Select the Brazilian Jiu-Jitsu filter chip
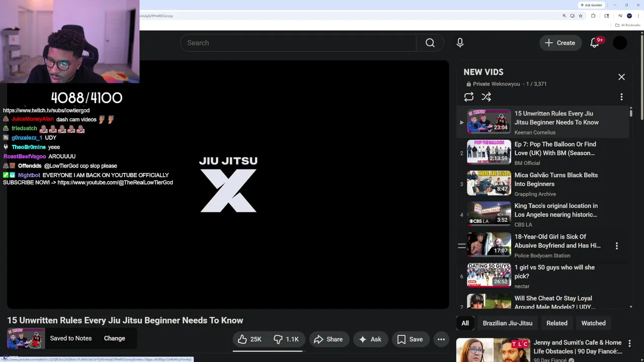 pyautogui.click(x=507, y=323)
